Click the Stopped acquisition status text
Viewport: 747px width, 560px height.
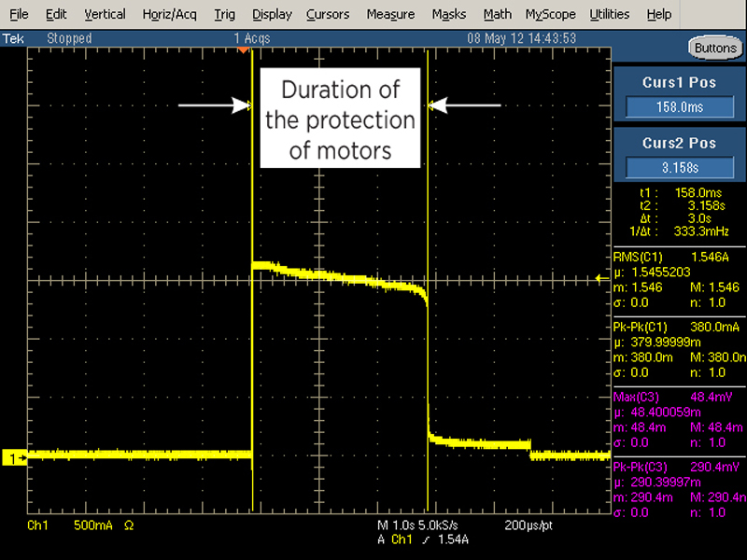point(69,38)
